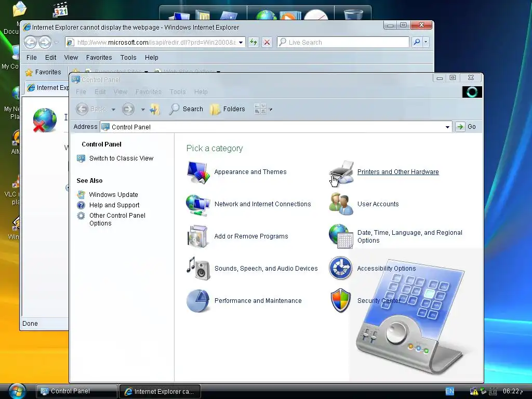
Task: Open the Help menu in Internet Explorer
Action: pyautogui.click(x=151, y=58)
